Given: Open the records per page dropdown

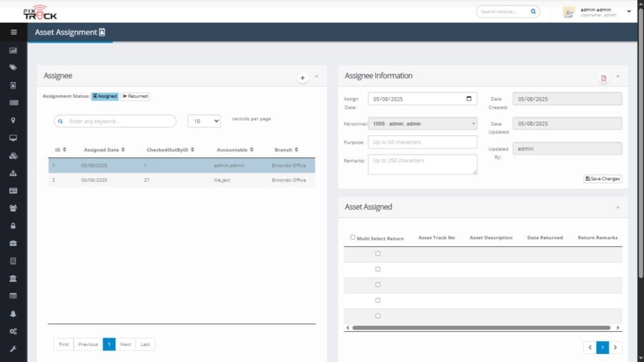Looking at the screenshot, I should point(204,121).
